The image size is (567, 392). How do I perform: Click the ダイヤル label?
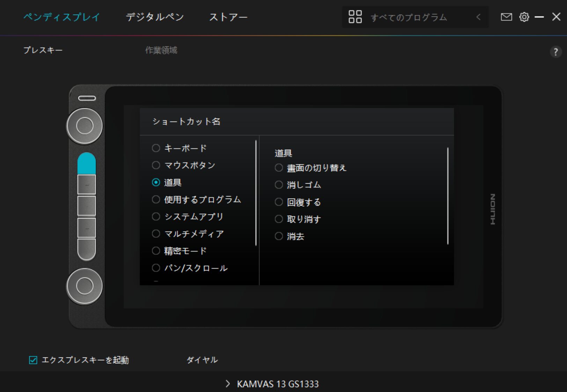pos(202,360)
